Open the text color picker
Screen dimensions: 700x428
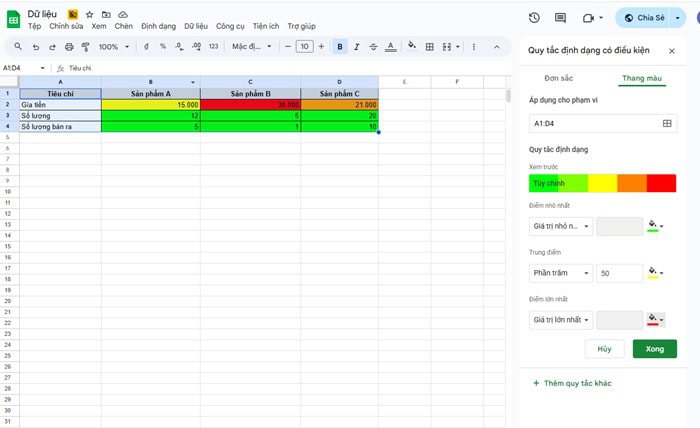click(391, 46)
